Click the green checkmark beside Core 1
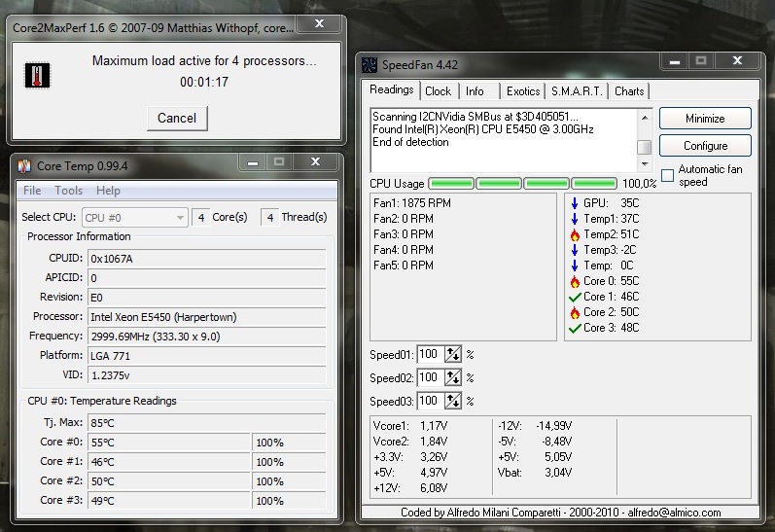775x532 pixels. 575,298
